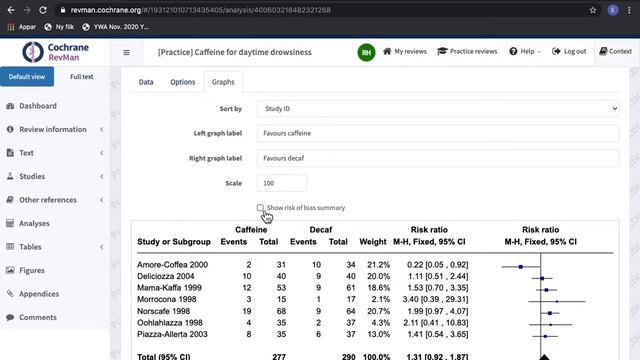Bookmark this page with the star icon
This screenshot has width=640, height=360.
(x=593, y=10)
